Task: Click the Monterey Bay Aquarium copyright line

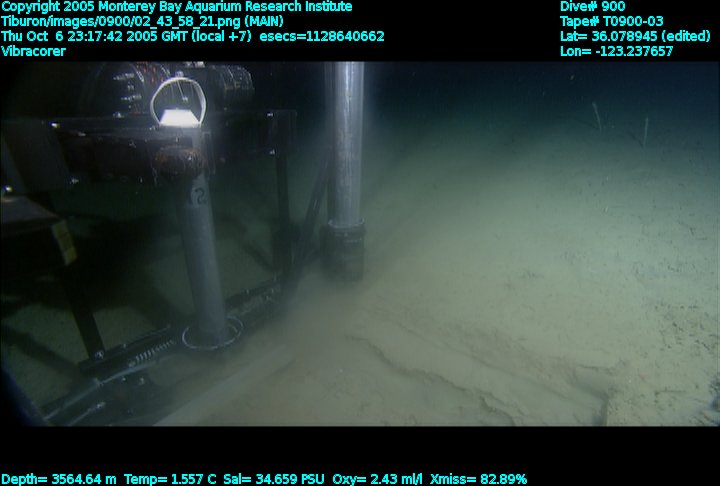Action: click(x=177, y=7)
